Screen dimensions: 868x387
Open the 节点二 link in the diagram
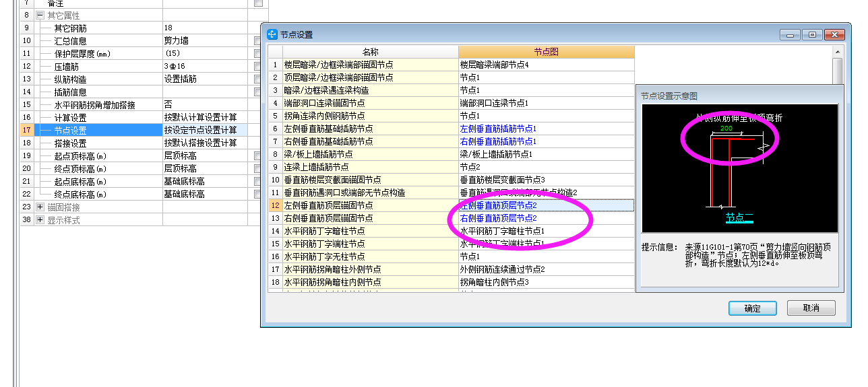tap(739, 217)
